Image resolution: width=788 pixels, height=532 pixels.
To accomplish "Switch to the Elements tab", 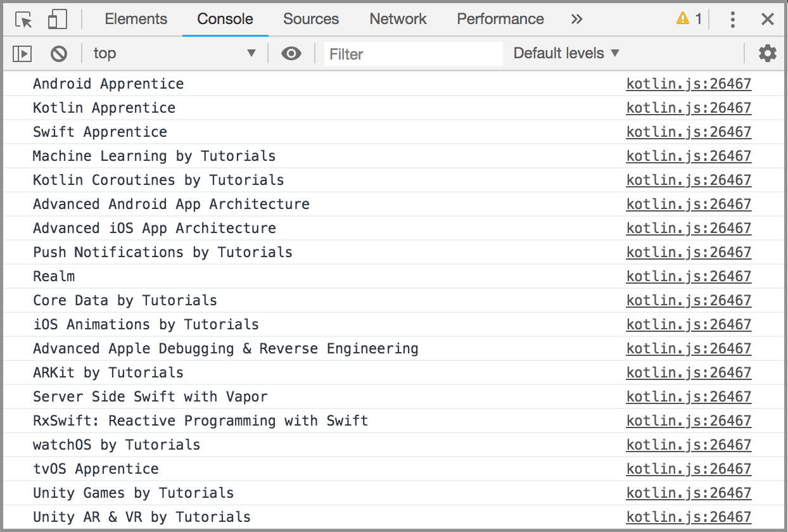I will pos(136,20).
